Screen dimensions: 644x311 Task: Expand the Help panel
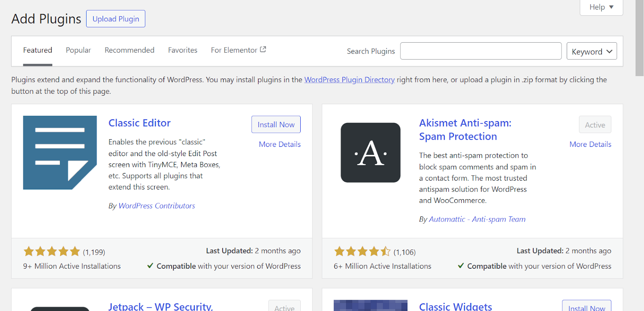click(x=601, y=7)
